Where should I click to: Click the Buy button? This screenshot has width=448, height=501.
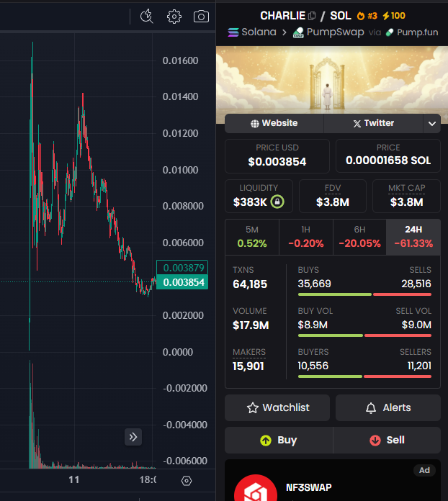tap(279, 441)
